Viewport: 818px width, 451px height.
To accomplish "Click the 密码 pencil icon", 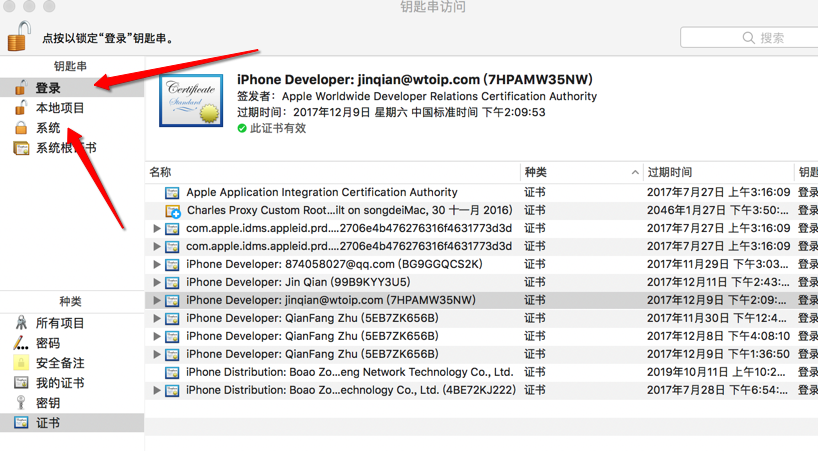I will coord(21,343).
